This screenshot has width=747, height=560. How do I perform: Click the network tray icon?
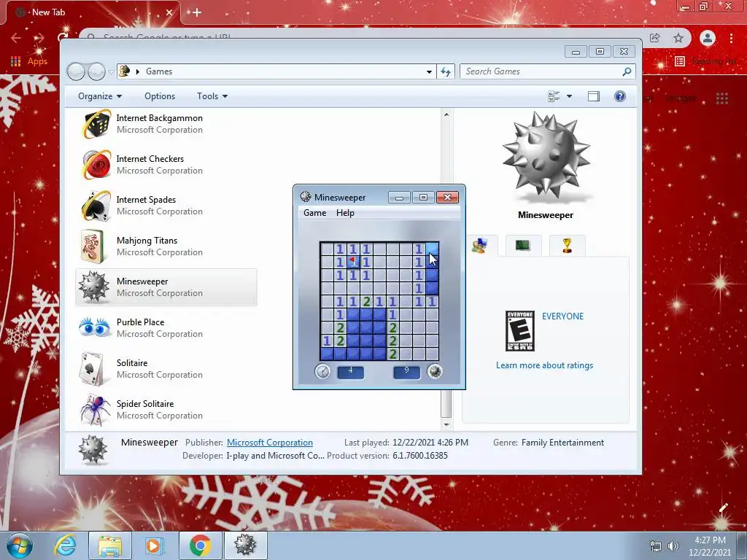pyautogui.click(x=656, y=546)
